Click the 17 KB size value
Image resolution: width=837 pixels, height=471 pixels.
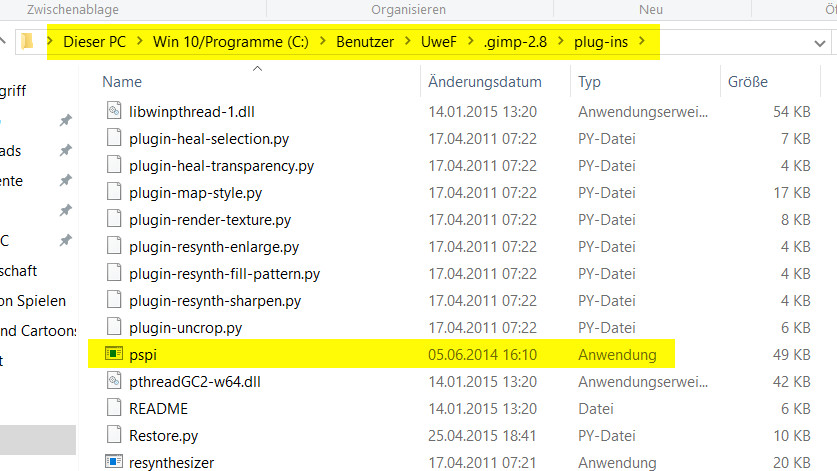[792, 193]
